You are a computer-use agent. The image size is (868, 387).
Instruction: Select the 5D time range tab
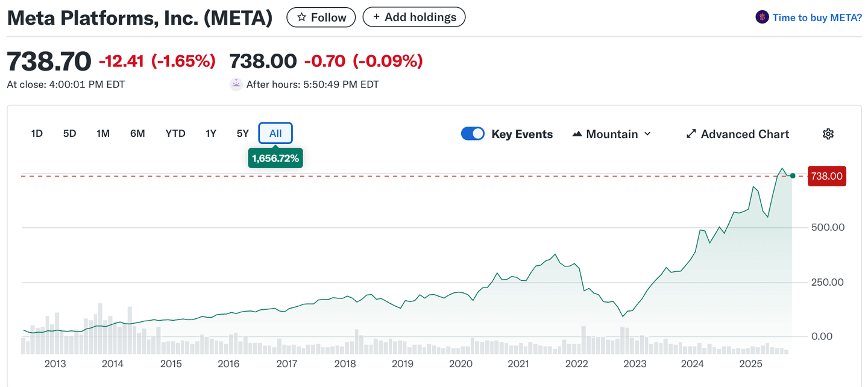(70, 134)
